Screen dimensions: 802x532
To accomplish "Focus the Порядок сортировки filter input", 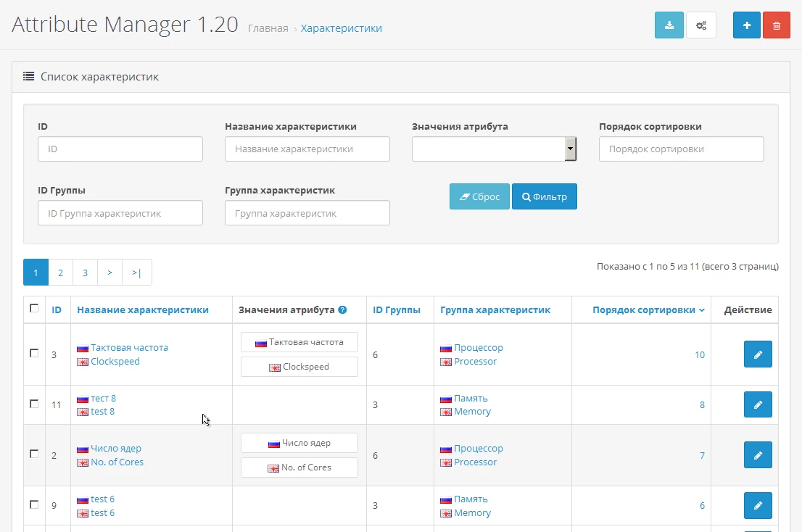I will pyautogui.click(x=682, y=149).
